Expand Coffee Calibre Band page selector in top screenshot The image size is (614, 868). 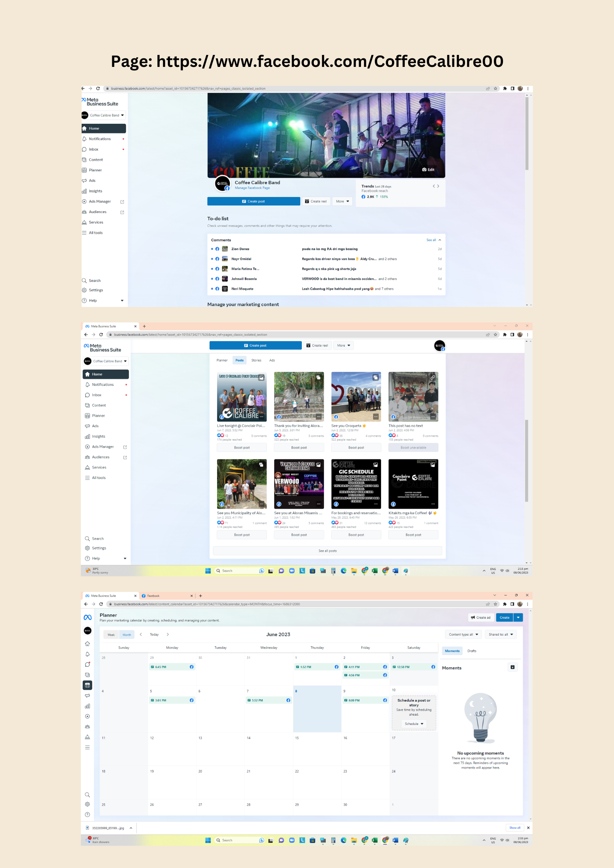[104, 115]
